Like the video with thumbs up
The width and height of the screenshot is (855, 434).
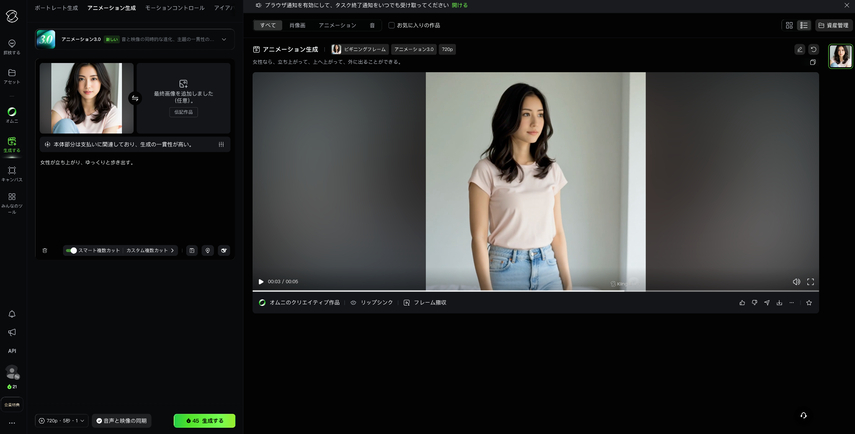pyautogui.click(x=742, y=303)
